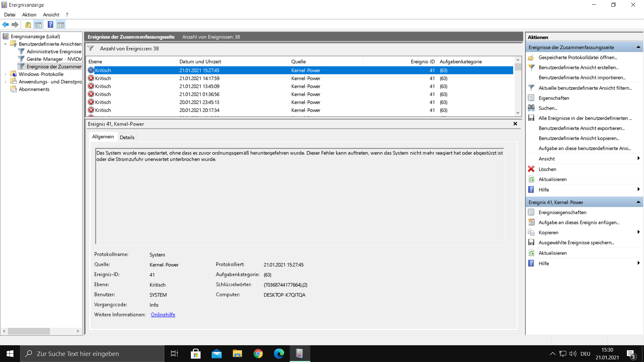Expand the Windows-Protokolle tree node
644x362 pixels.
[5, 74]
